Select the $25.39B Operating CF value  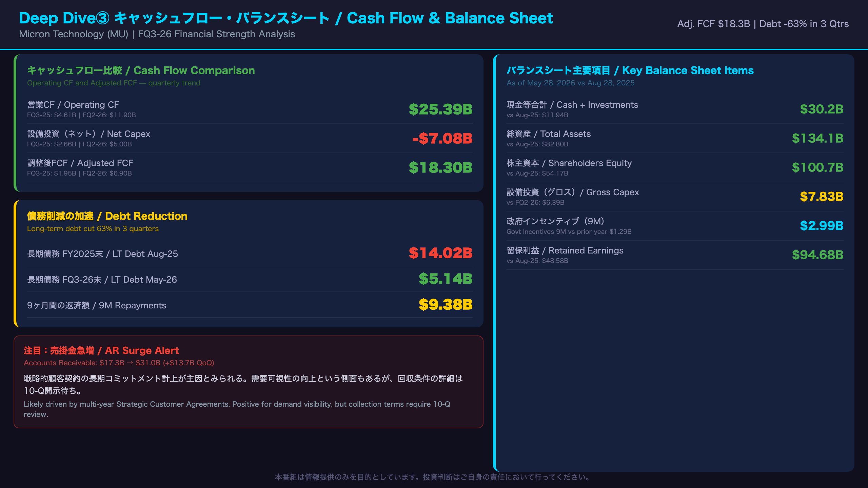pyautogui.click(x=440, y=109)
